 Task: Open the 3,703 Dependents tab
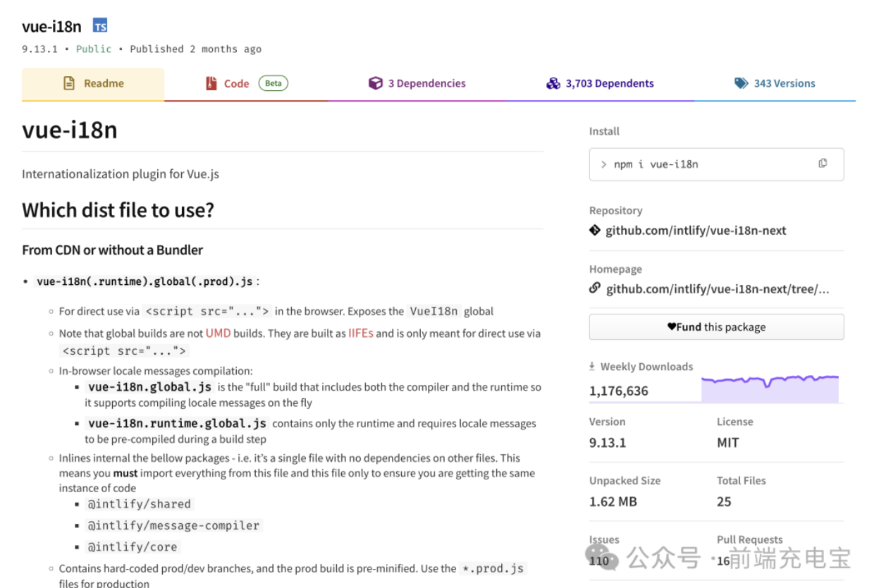(x=600, y=84)
